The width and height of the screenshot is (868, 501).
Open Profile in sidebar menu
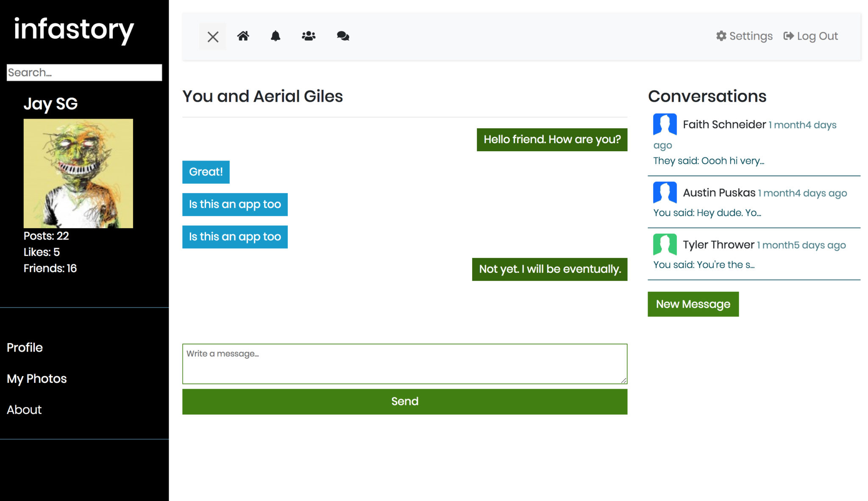(25, 348)
